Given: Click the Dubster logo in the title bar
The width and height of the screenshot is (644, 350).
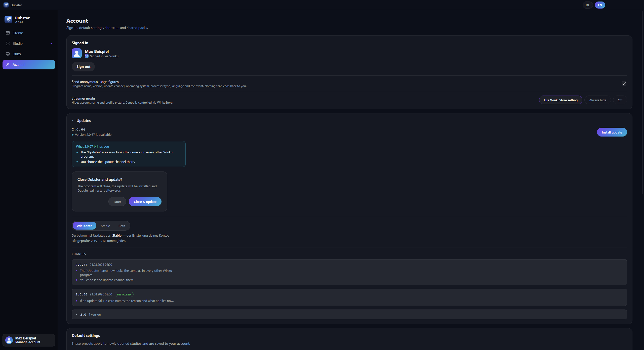Looking at the screenshot, I should click(6, 5).
